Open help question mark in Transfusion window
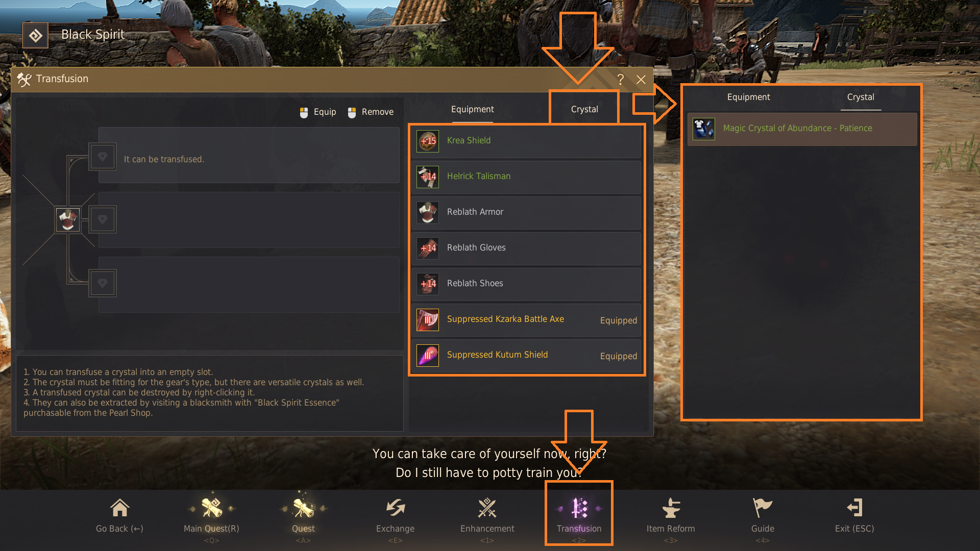Image resolution: width=980 pixels, height=551 pixels. tap(620, 79)
